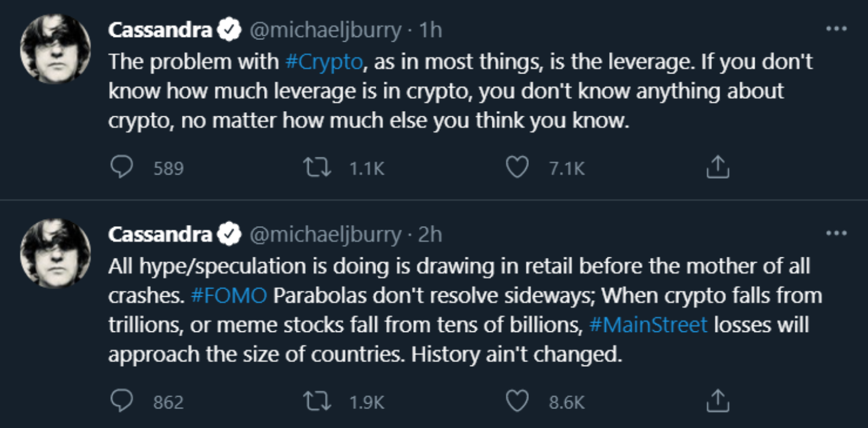Open Cassandra's profile name in first tweet

[x=160, y=31]
